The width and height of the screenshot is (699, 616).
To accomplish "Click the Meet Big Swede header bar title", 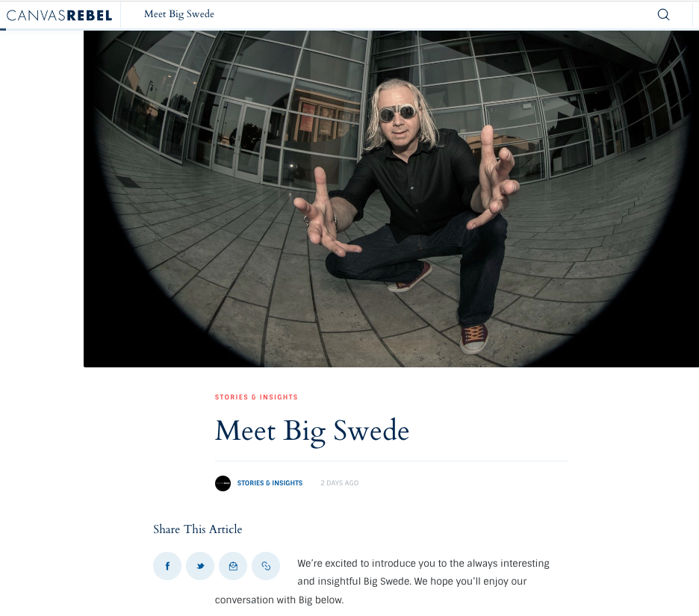I will (178, 14).
